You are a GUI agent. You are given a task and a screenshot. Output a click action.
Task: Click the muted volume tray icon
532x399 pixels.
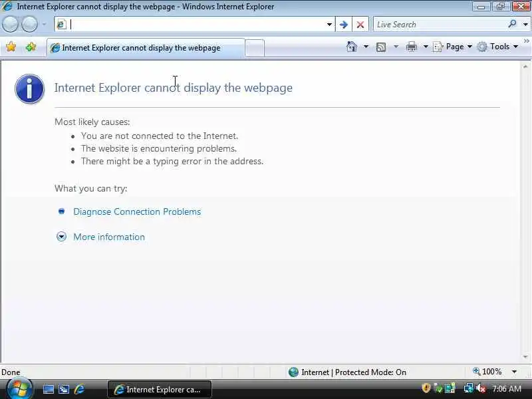tap(480, 388)
